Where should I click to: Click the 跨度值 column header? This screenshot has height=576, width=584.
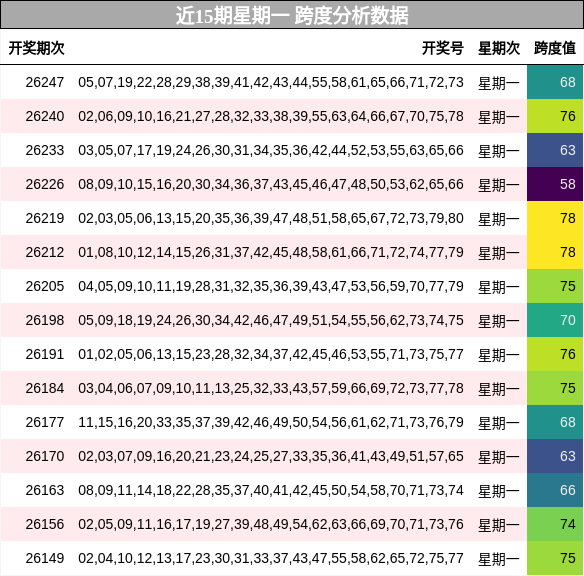click(555, 48)
